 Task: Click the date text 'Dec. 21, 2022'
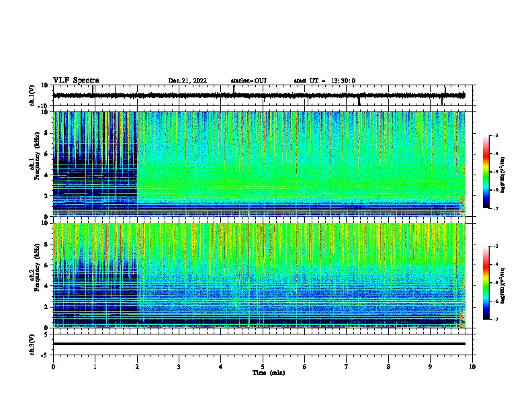[187, 81]
